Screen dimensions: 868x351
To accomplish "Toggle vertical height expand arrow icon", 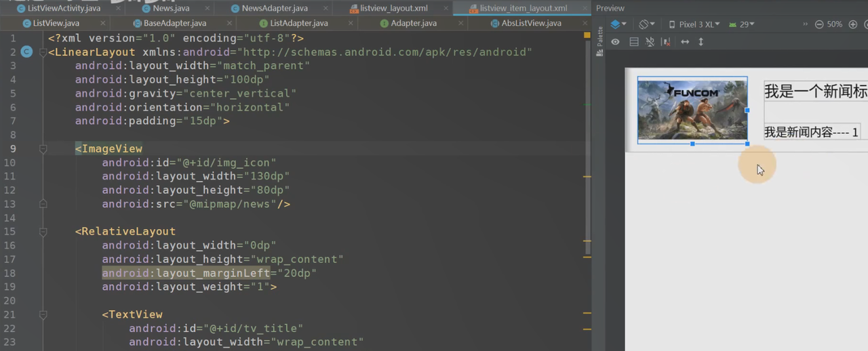I will [701, 42].
